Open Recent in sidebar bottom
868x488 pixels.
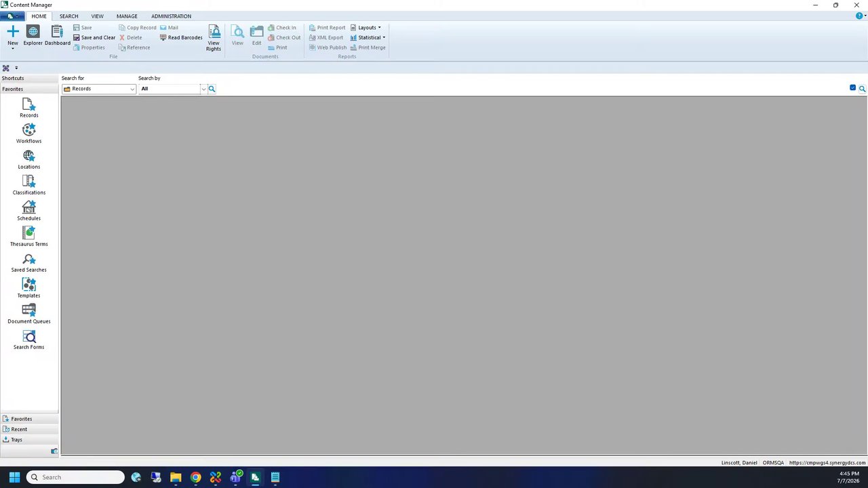[29, 430]
